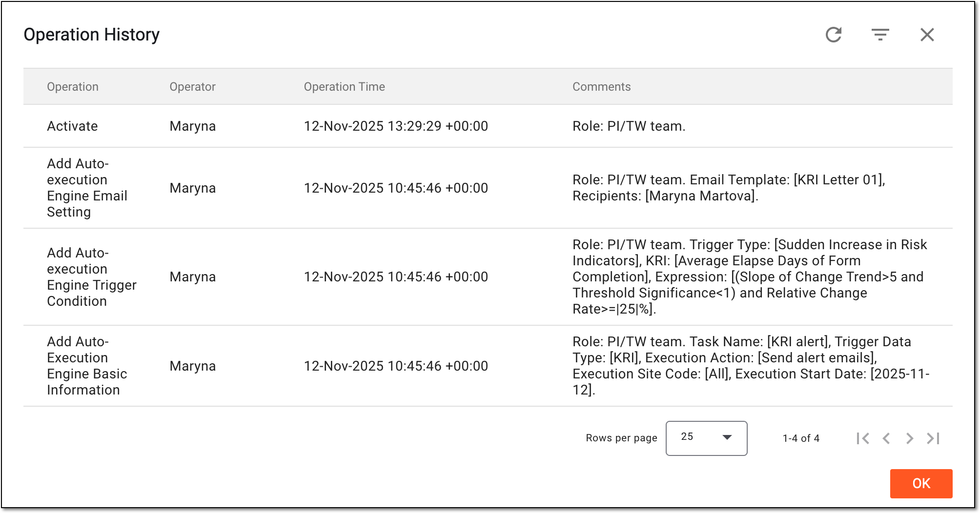
Task: Select the '1-4 of 4' pagination text
Action: pos(801,438)
